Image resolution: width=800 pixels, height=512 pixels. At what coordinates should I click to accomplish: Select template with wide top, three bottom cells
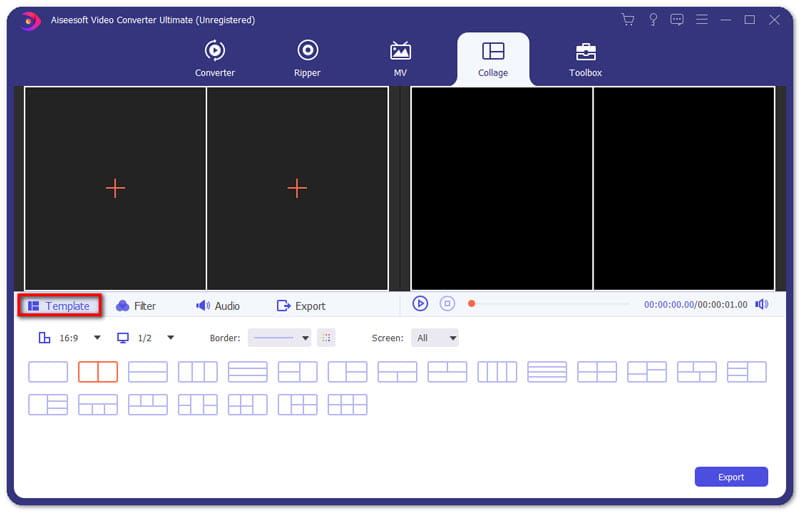[x=98, y=405]
